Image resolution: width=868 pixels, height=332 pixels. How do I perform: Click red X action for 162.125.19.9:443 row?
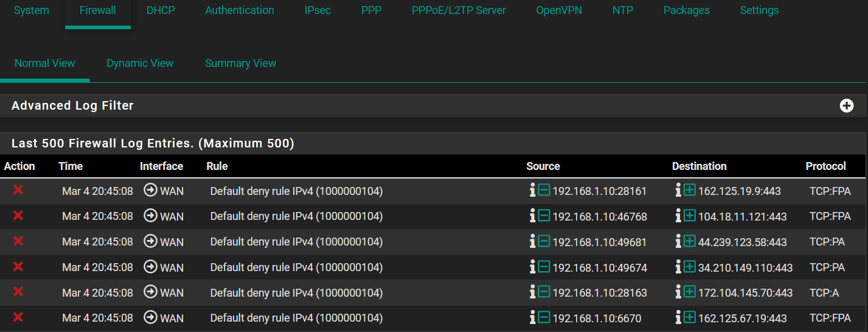point(18,191)
